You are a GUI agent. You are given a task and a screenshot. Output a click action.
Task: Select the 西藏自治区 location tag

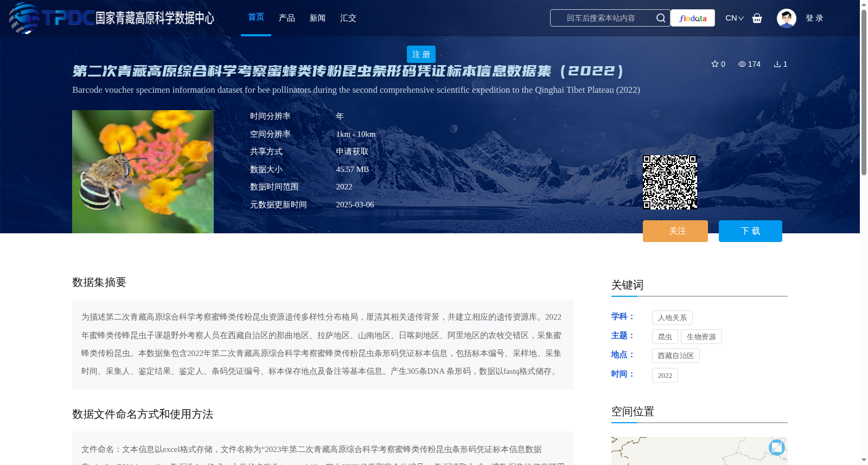point(676,356)
